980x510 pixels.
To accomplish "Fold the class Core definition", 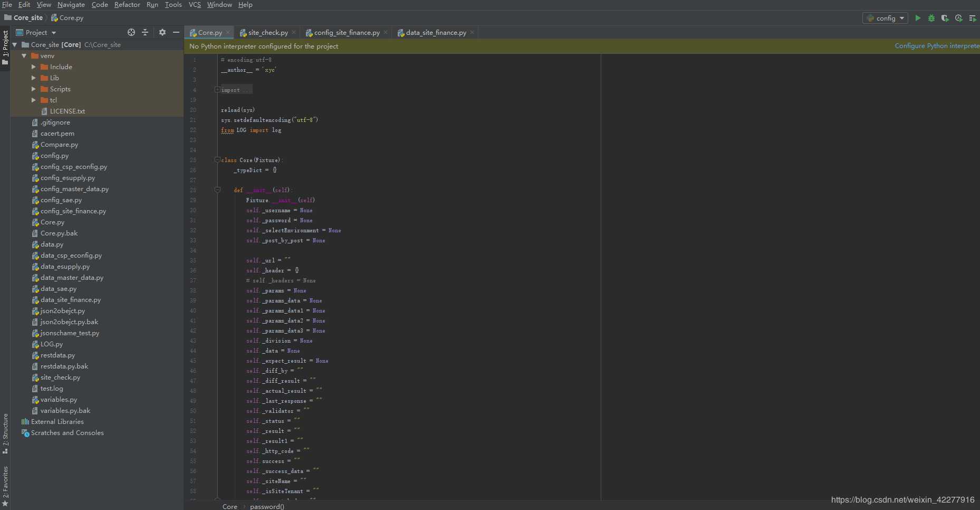I will pyautogui.click(x=217, y=160).
